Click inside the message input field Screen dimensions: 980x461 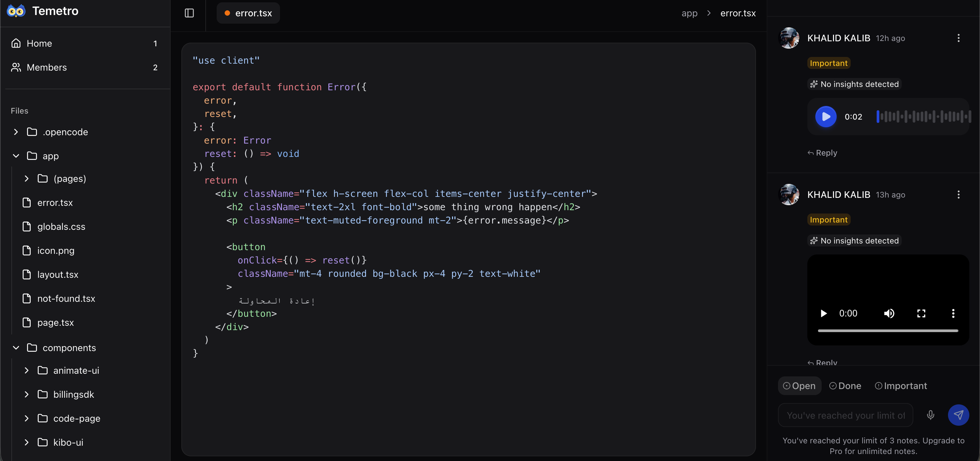coord(845,415)
